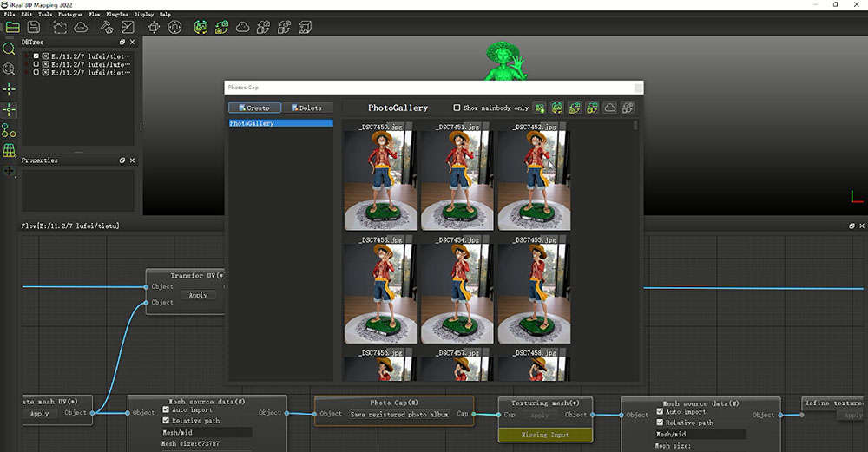The width and height of the screenshot is (868, 452).
Task: Click the add photo icon beside Show mainbody only
Action: (540, 108)
